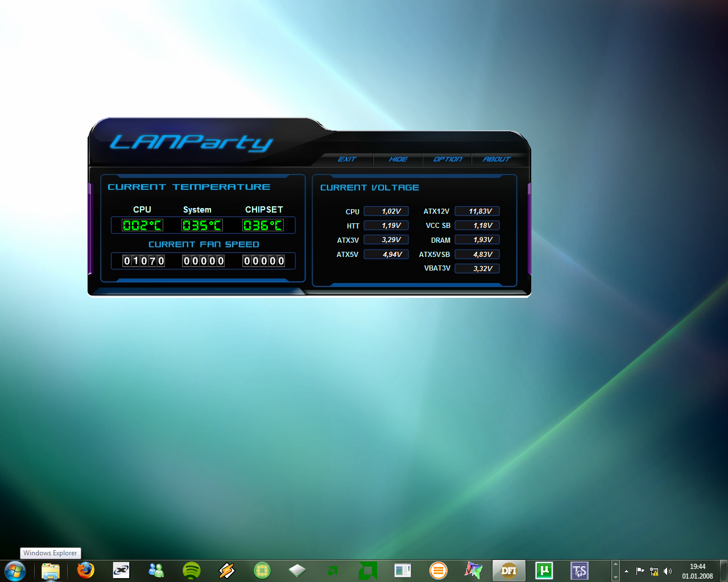Click the DRAM voltage value 1,93V
The height and width of the screenshot is (582, 728).
click(477, 240)
